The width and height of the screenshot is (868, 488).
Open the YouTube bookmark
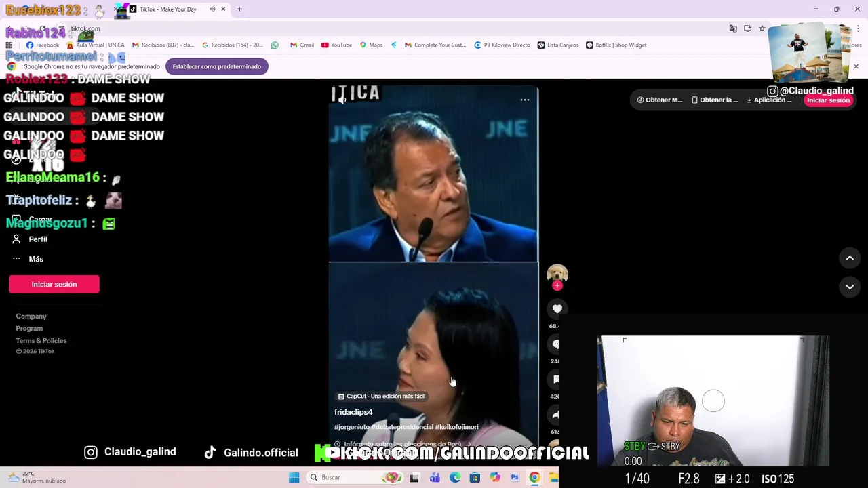(336, 45)
